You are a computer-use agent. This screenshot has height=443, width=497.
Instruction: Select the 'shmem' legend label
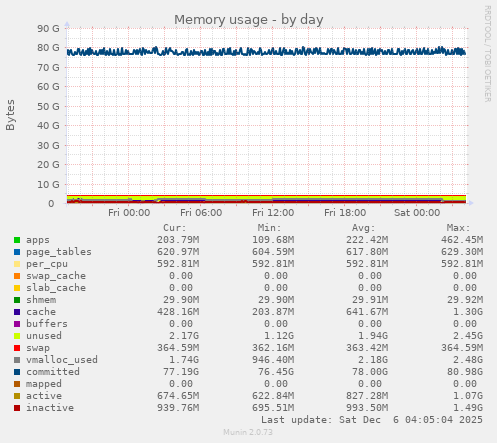click(x=41, y=300)
